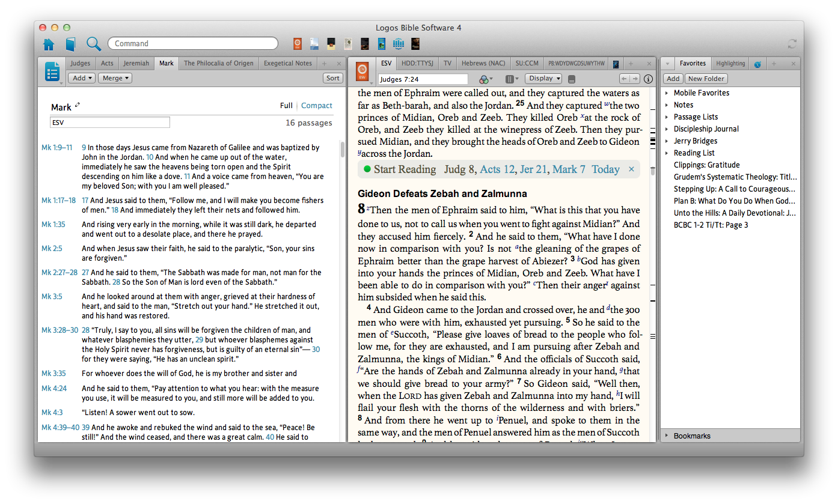Viewport: 838px width, 504px height.
Task: Expand the Jerry Bridges folder
Action: (x=667, y=141)
